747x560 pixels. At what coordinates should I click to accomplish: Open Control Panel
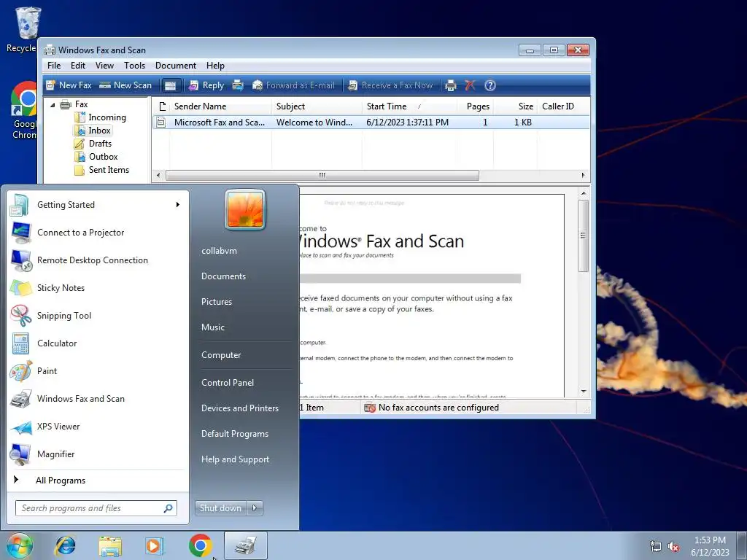pyautogui.click(x=228, y=382)
